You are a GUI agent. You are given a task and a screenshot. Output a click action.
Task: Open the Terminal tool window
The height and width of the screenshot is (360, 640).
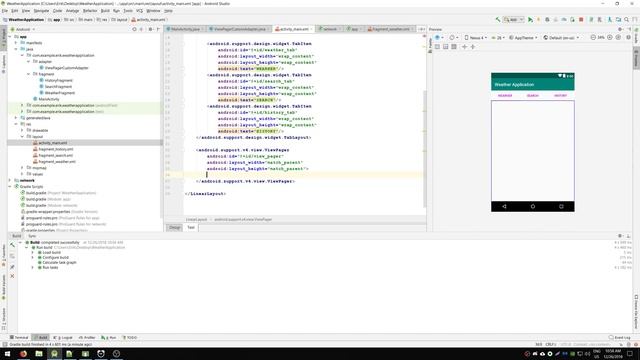click(19, 338)
